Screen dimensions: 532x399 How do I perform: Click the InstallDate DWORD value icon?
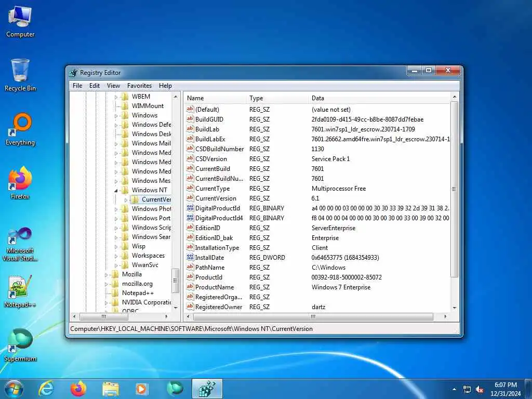pos(190,257)
